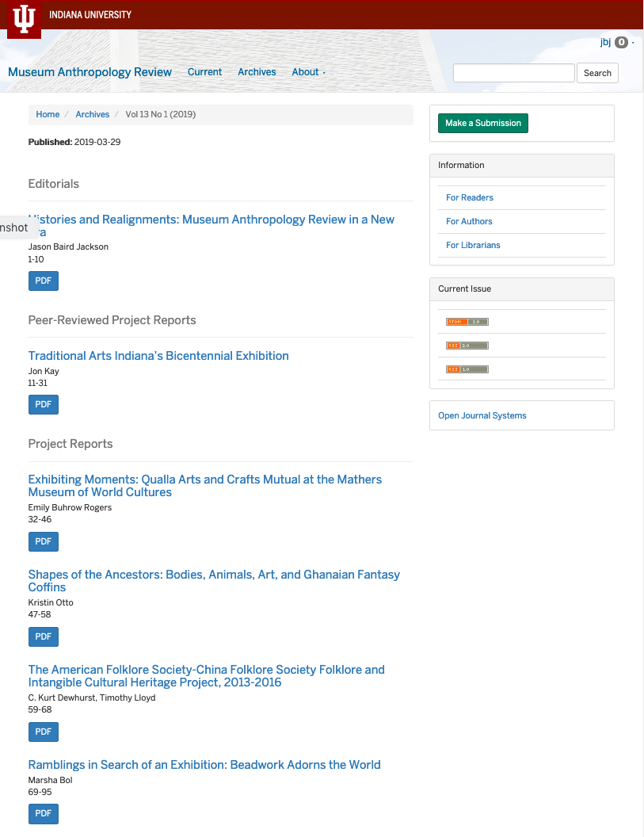Expand the About dropdown menu
644x837 pixels.
pyautogui.click(x=307, y=72)
